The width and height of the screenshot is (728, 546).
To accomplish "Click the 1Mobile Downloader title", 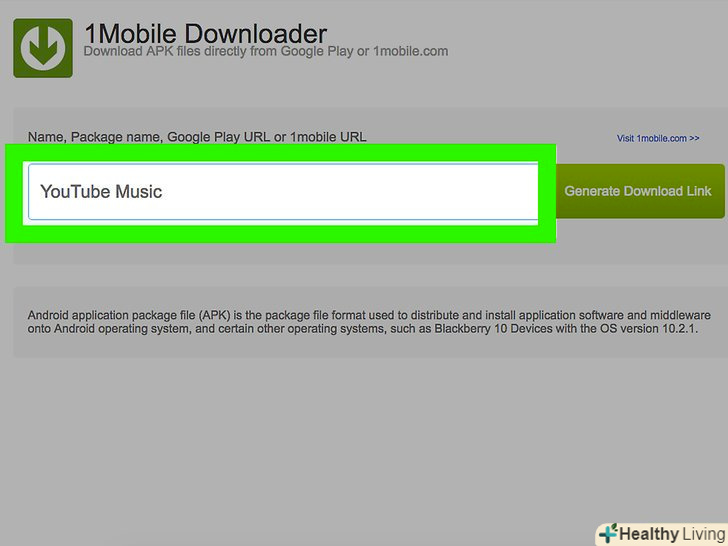I will [206, 33].
